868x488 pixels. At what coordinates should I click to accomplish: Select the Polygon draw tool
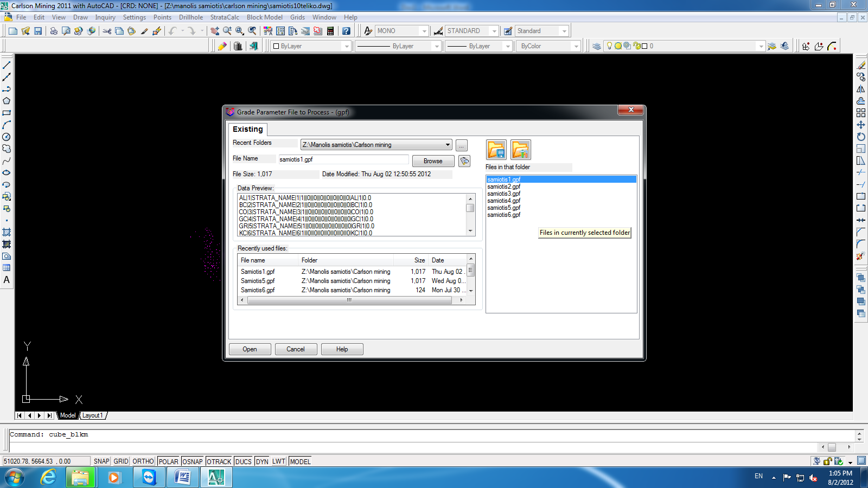(7, 101)
